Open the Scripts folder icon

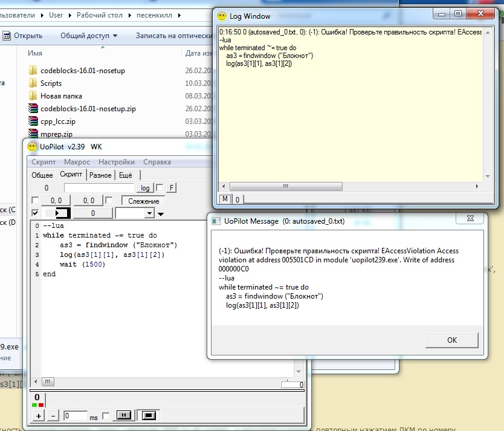click(33, 83)
